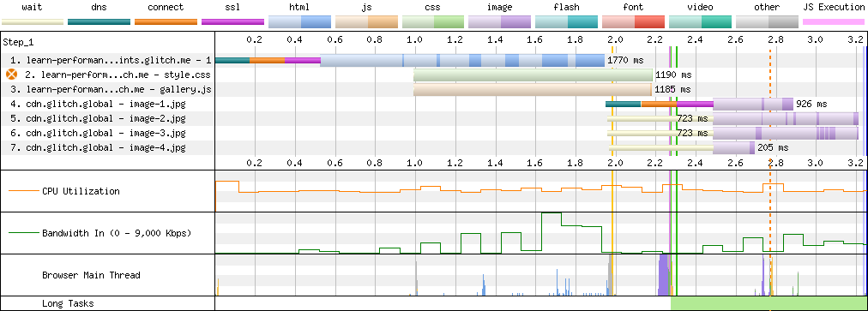Click the 'wait' legend color swatch
This screenshot has width=868, height=311.
32,22
